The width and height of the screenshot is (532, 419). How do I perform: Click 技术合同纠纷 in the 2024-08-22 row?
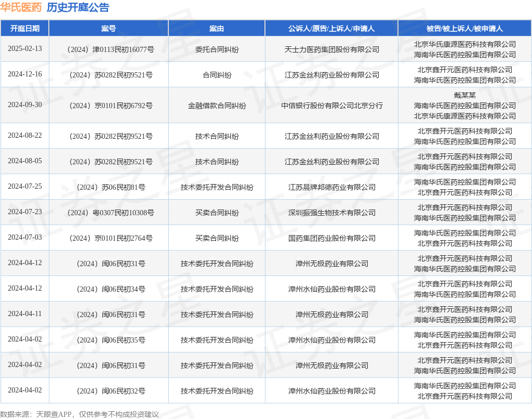pos(217,136)
